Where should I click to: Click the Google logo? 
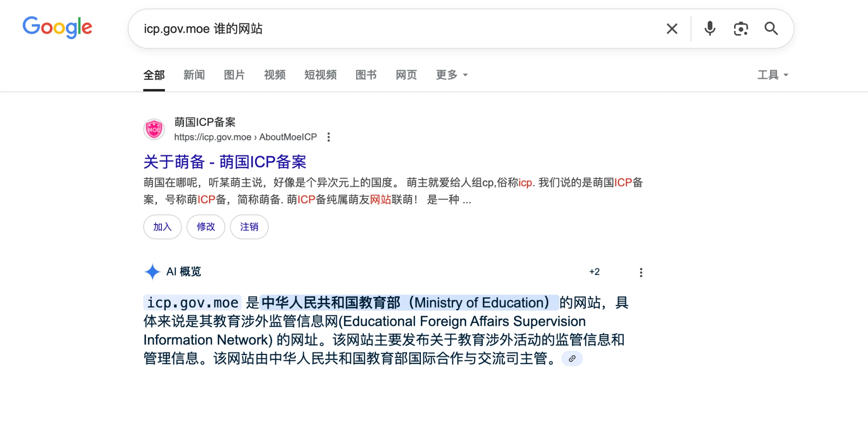pyautogui.click(x=57, y=28)
